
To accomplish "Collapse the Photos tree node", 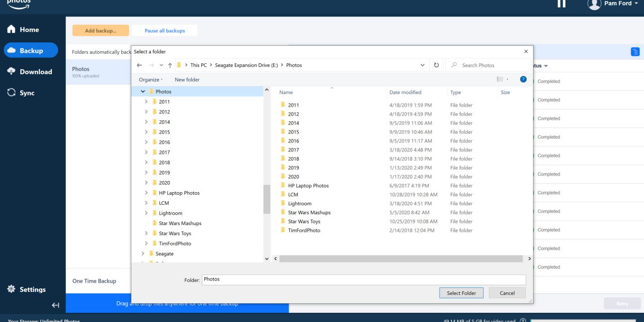I will coord(143,92).
